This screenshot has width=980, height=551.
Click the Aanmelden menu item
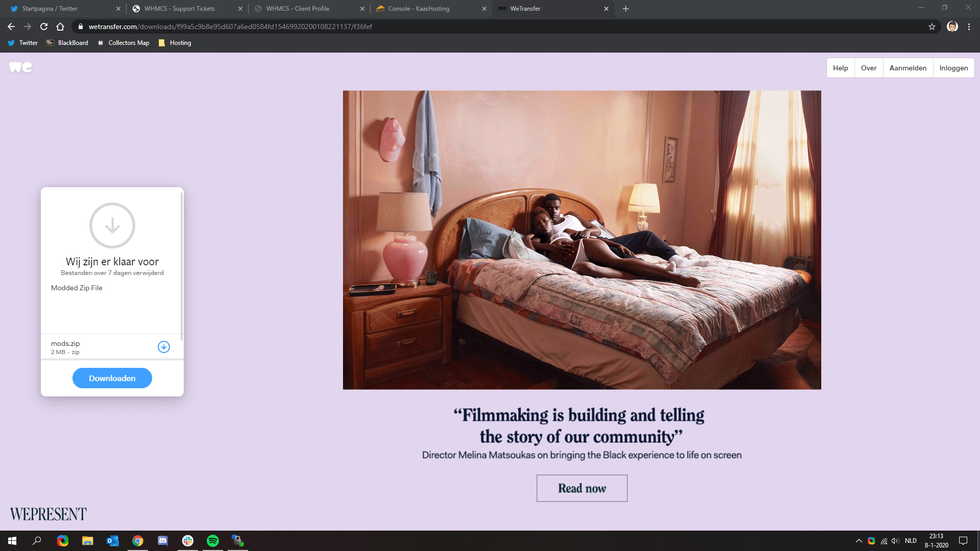click(908, 68)
